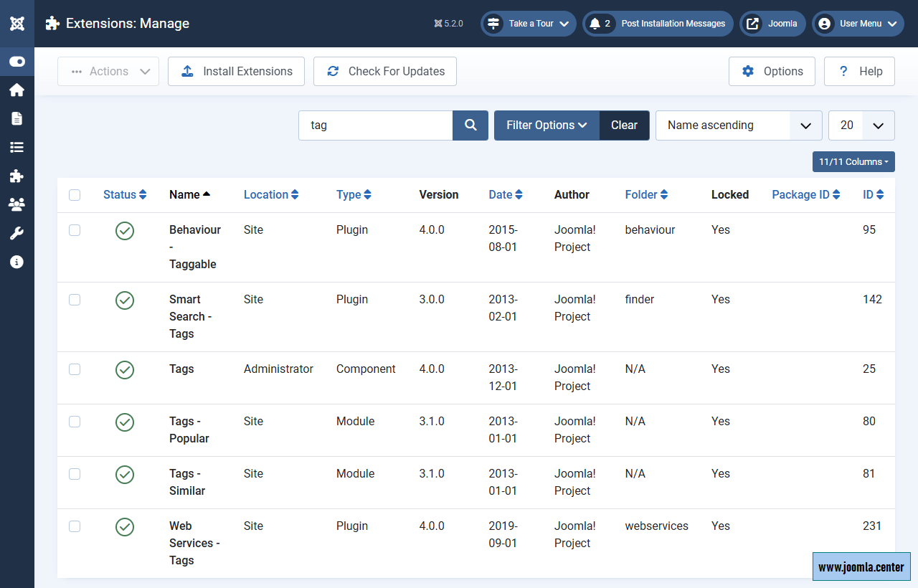
Task: Sort table by ID column
Action: click(873, 195)
